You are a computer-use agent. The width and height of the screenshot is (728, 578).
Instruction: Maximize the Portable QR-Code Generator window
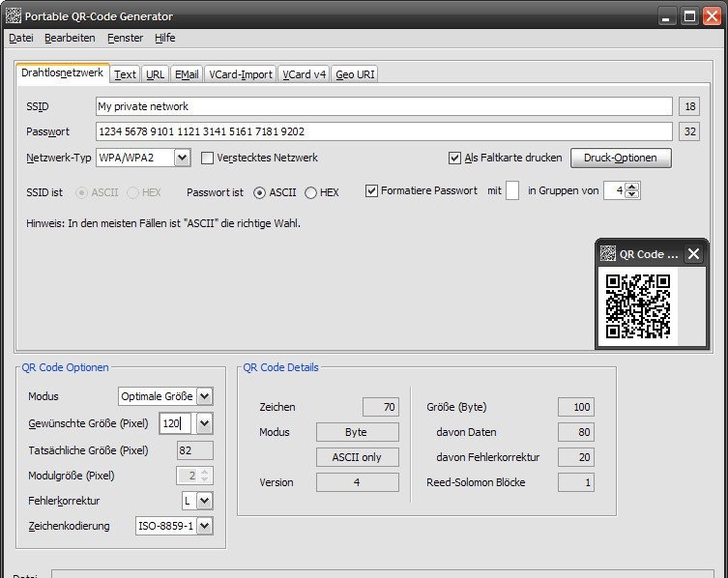point(690,16)
